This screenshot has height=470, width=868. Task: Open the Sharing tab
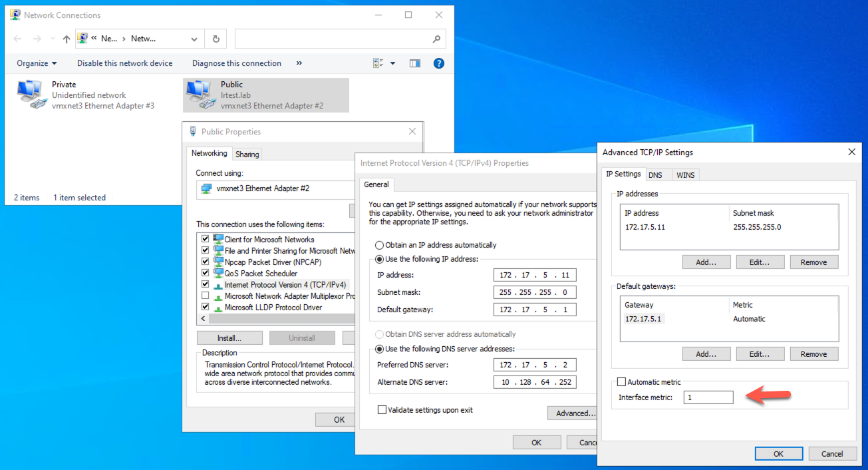tap(247, 154)
